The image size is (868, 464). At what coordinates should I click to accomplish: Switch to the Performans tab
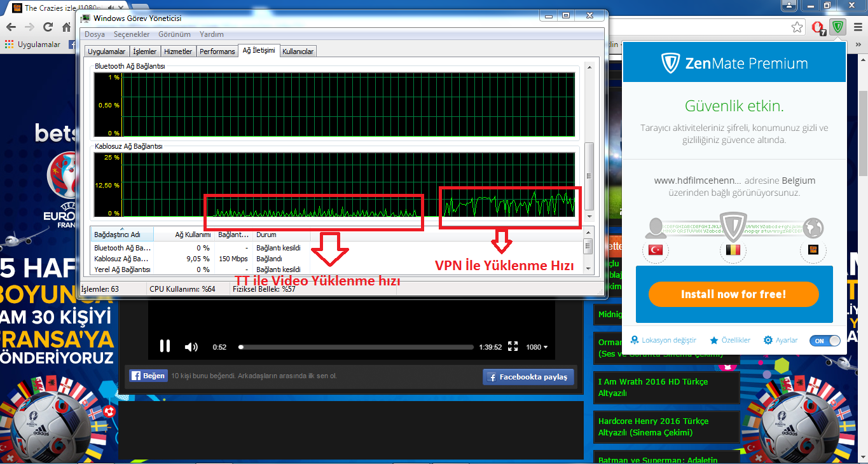(217, 51)
